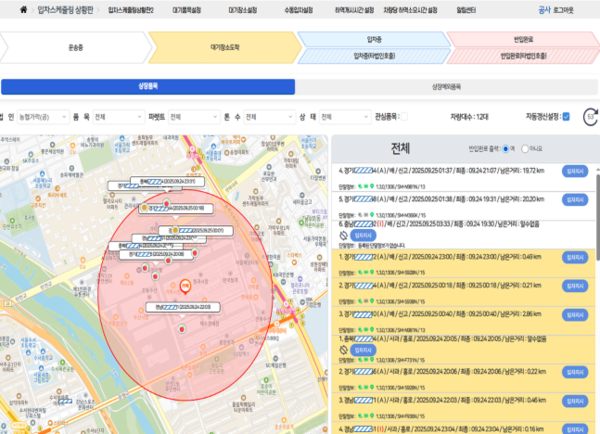
Task: Click 입차지시 button for row 4 경기
Action: pyautogui.click(x=575, y=172)
